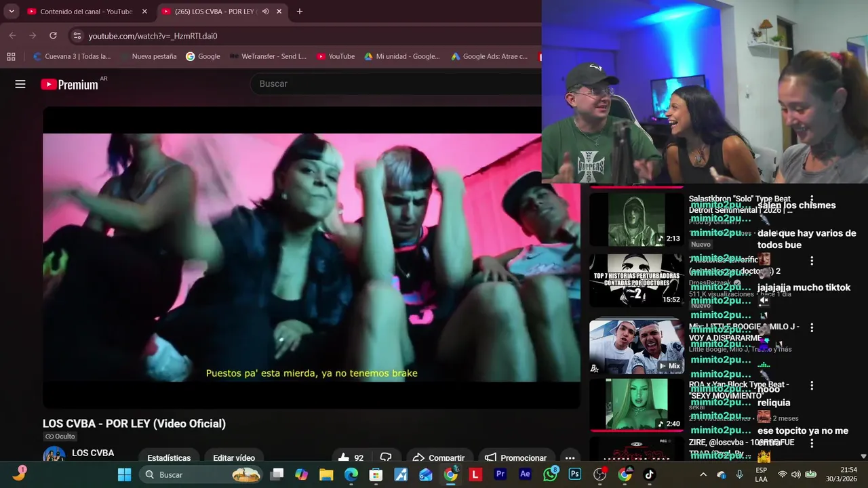Open Copilot from the taskbar
The image size is (868, 488).
pyautogui.click(x=301, y=474)
